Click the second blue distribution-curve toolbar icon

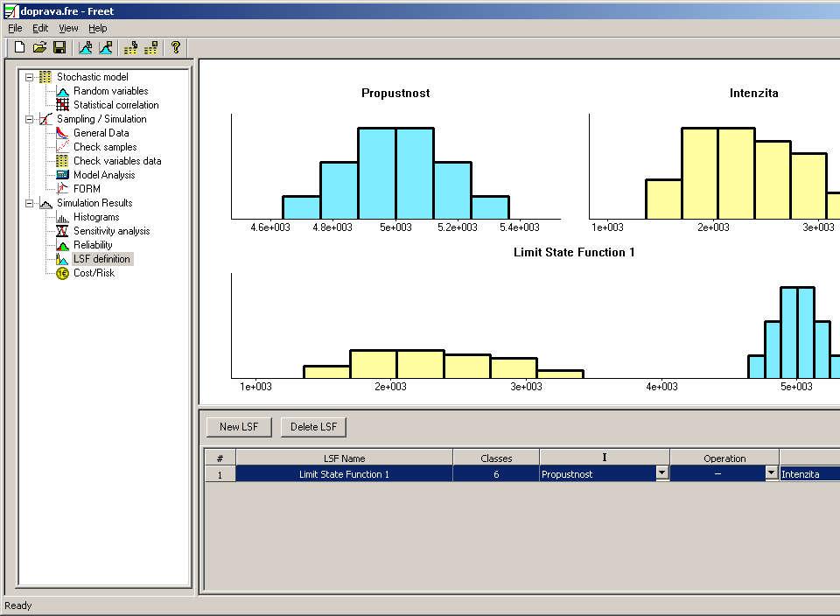106,47
